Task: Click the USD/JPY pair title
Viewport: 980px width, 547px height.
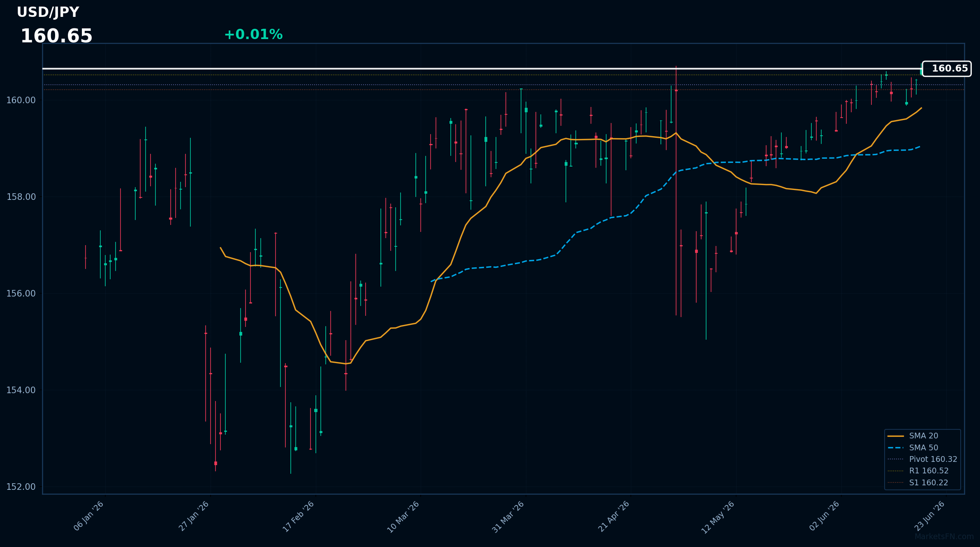Action: 48,12
